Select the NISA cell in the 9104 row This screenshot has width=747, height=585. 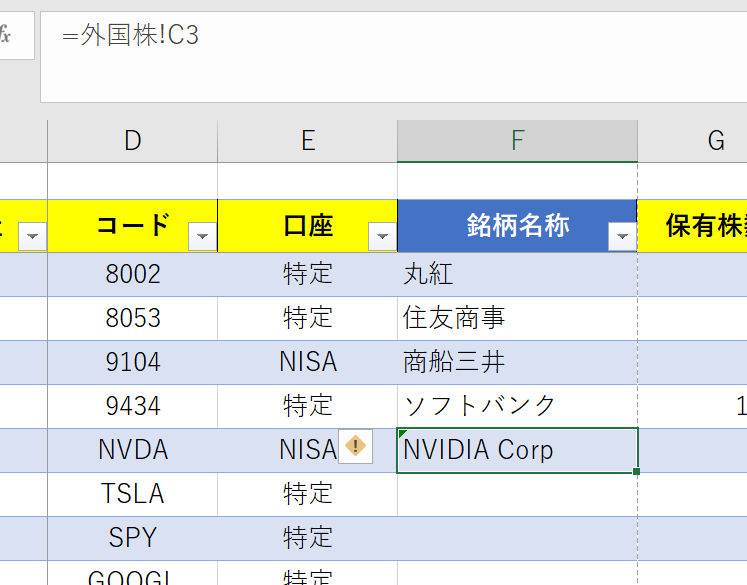(308, 362)
